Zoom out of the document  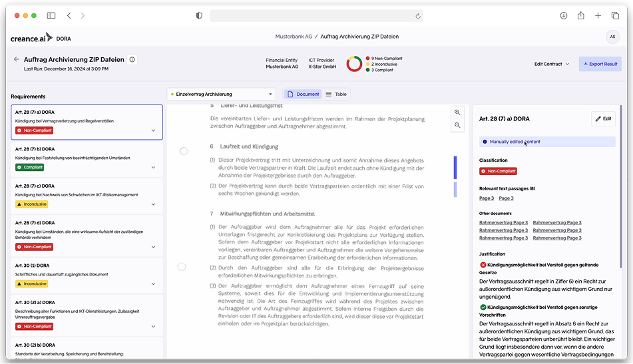click(457, 126)
